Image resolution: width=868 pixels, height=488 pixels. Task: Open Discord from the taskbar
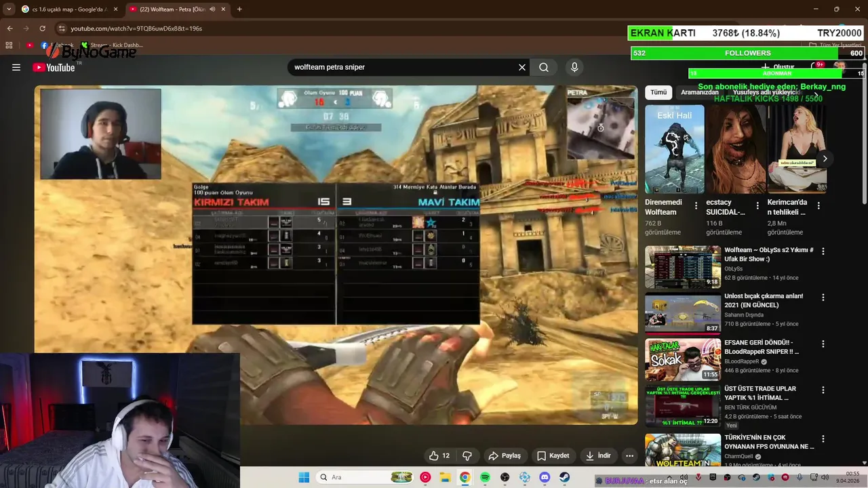click(x=545, y=477)
